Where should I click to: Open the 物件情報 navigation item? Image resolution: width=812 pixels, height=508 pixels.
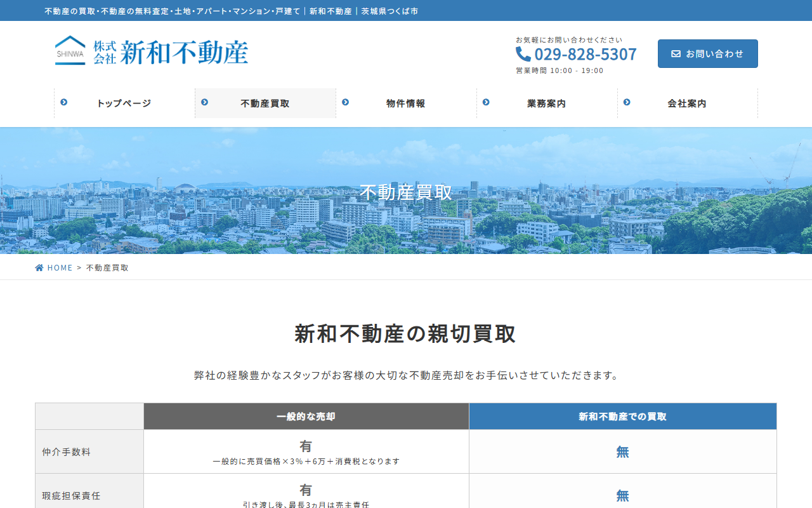(x=406, y=104)
